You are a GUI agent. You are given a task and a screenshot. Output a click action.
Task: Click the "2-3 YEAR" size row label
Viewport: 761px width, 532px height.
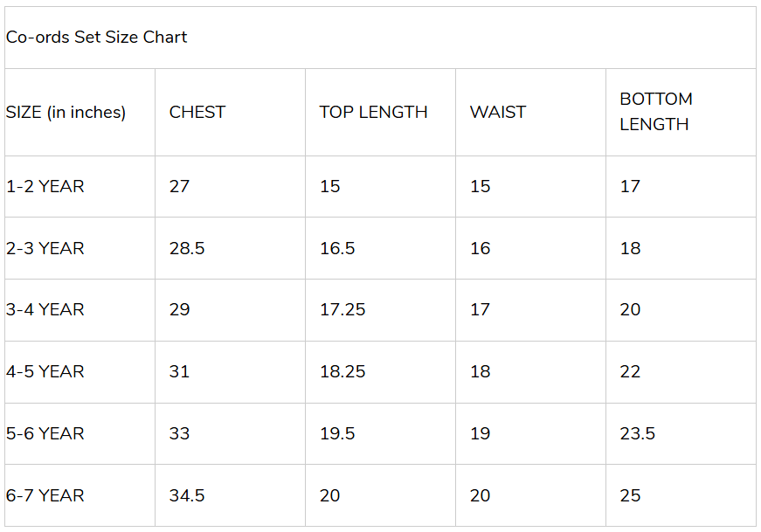pyautogui.click(x=45, y=249)
